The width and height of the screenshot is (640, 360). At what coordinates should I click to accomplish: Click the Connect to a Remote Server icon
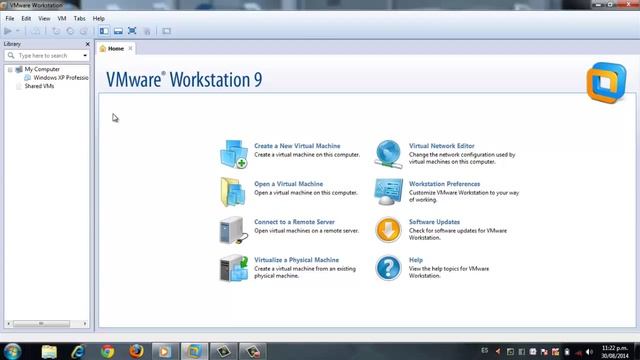(233, 230)
